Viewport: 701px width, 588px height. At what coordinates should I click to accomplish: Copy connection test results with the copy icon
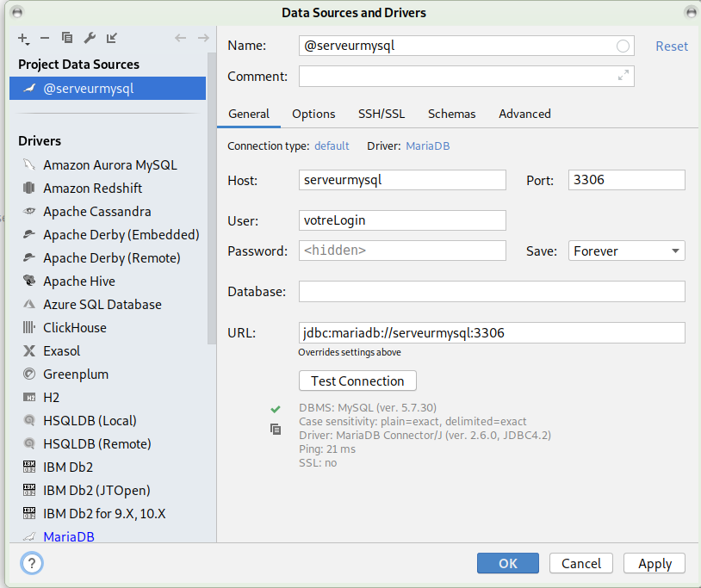pos(276,429)
